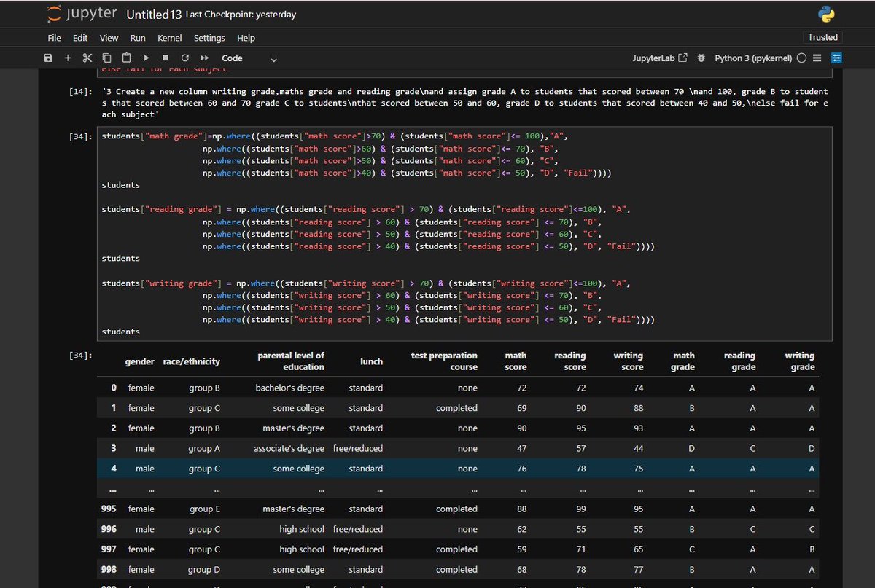Click the math score column header

tap(516, 361)
